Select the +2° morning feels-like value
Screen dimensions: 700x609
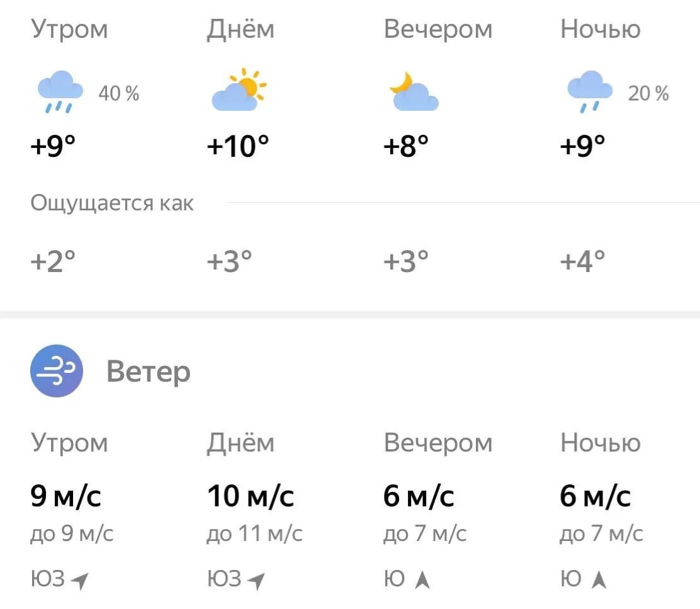coord(53,261)
